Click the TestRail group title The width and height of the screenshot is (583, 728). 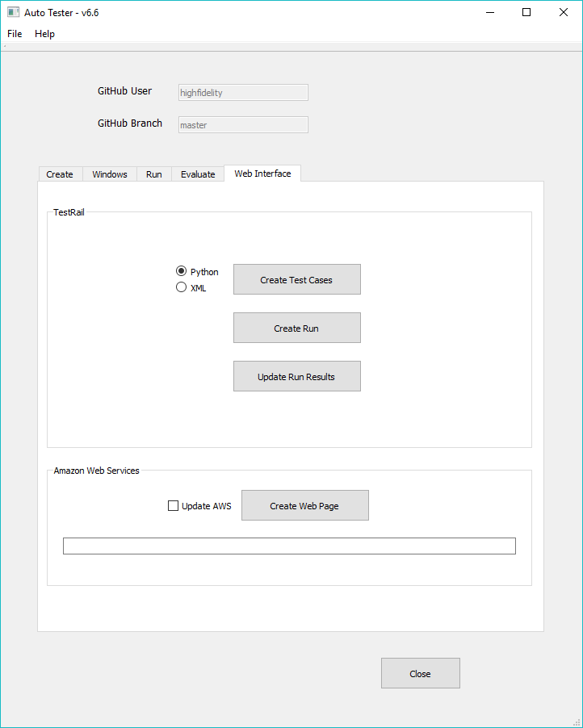pyautogui.click(x=69, y=212)
